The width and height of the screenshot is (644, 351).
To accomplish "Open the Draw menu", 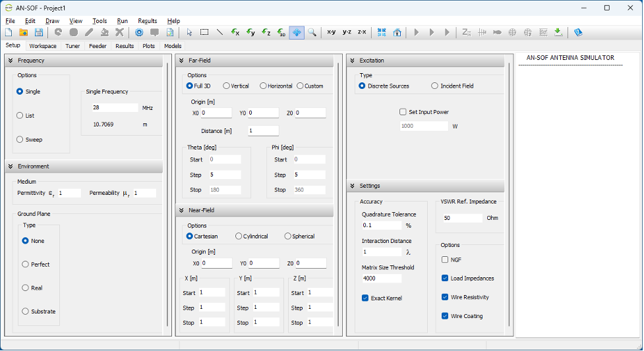I will (x=52, y=21).
